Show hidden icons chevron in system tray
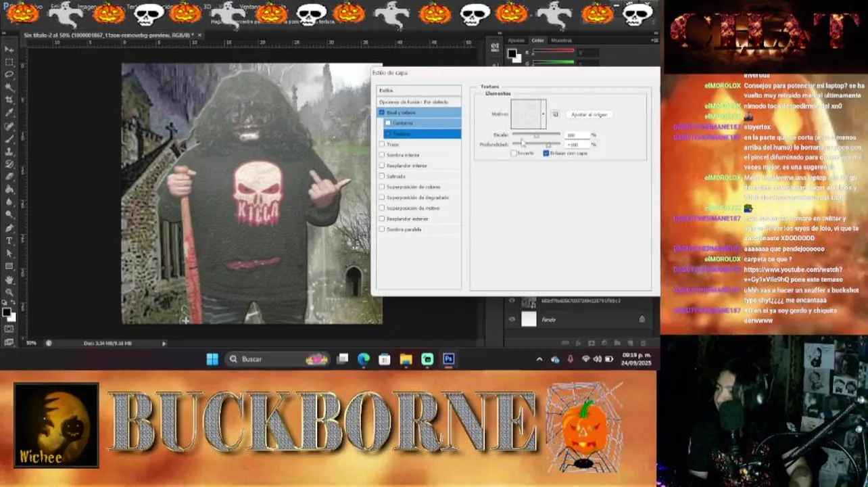Screen dimensions: 868x487 pos(539,359)
